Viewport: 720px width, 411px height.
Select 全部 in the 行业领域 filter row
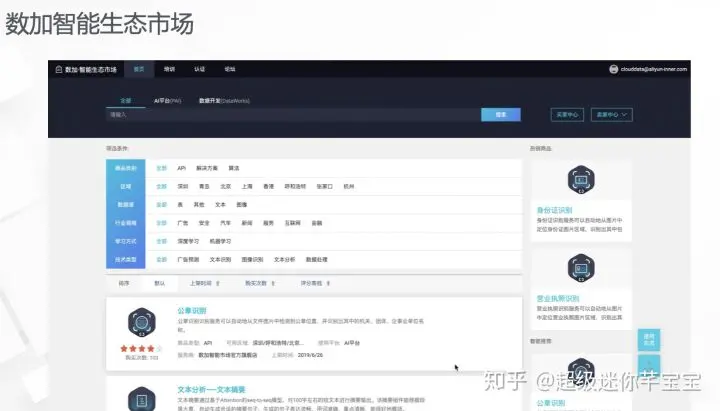coord(161,223)
